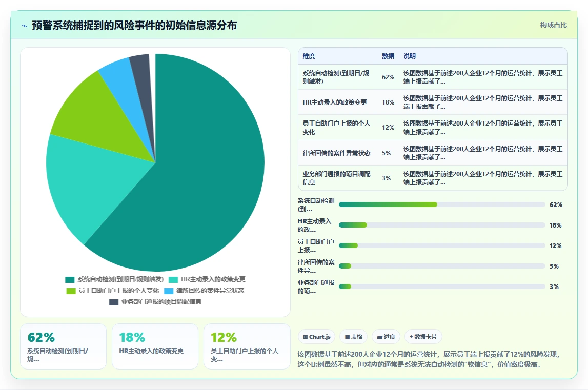
Task: Click the 3% label beside the last progress bar
Action: (x=554, y=287)
